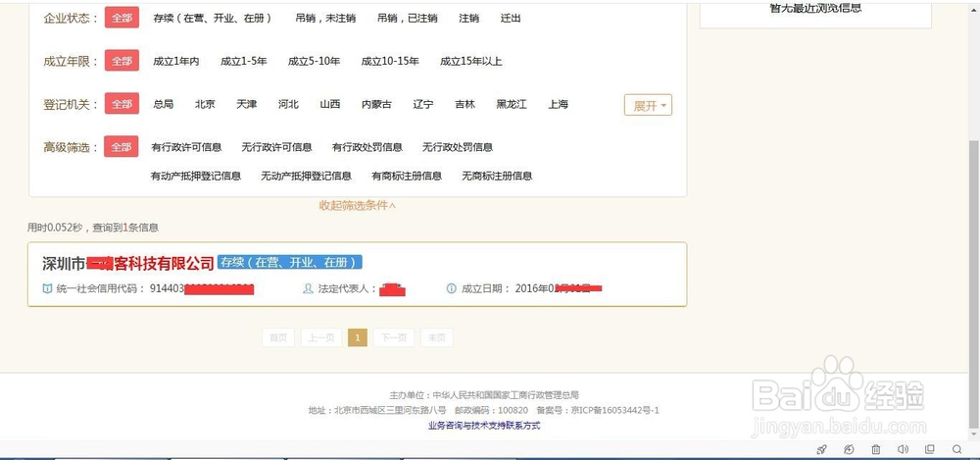Select 黑龙江 registration authority
Image resolution: width=980 pixels, height=460 pixels.
tap(512, 105)
